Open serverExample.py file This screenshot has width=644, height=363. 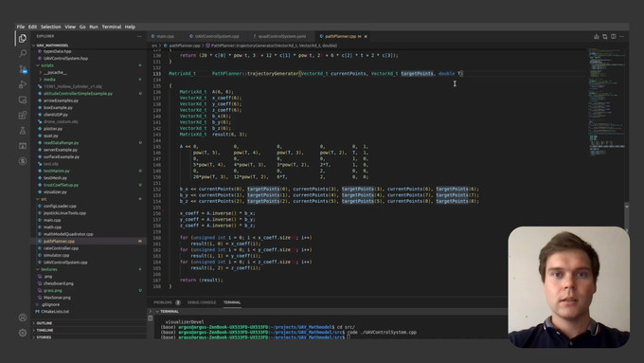(60, 150)
